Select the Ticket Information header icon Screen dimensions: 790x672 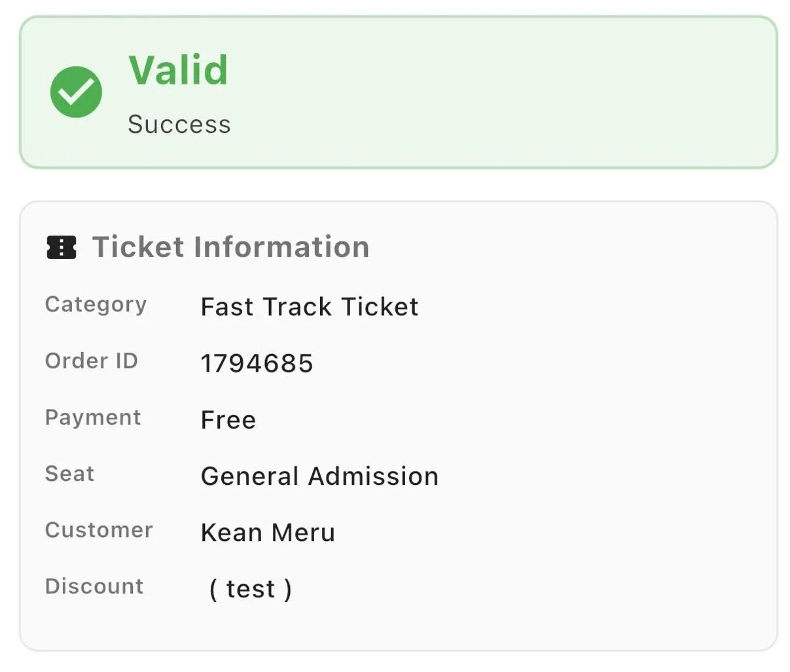pyautogui.click(x=61, y=247)
